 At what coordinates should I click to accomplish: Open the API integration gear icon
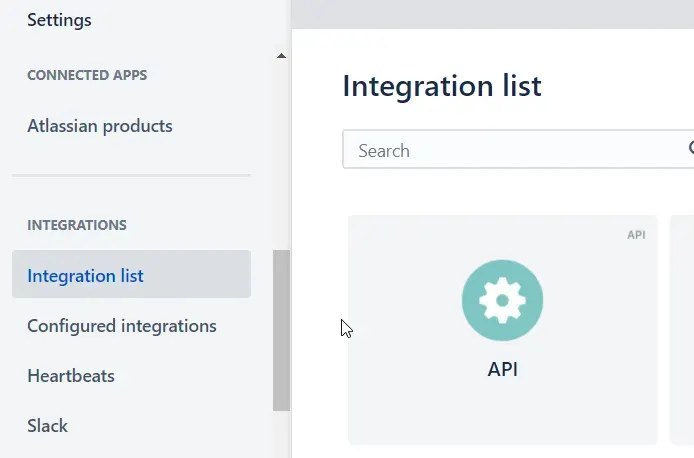[502, 300]
